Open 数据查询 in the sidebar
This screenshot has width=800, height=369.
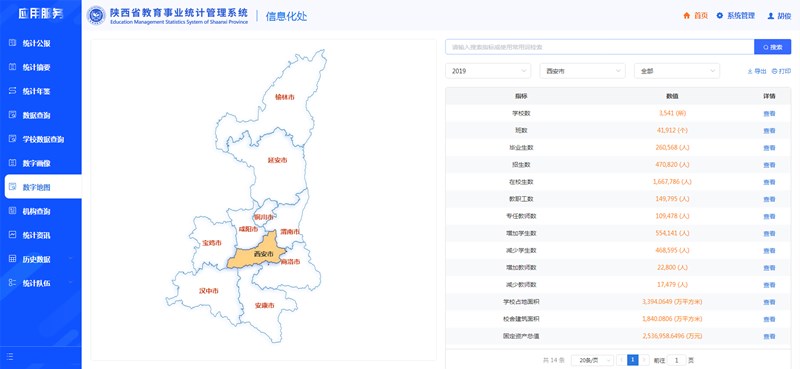tap(36, 115)
